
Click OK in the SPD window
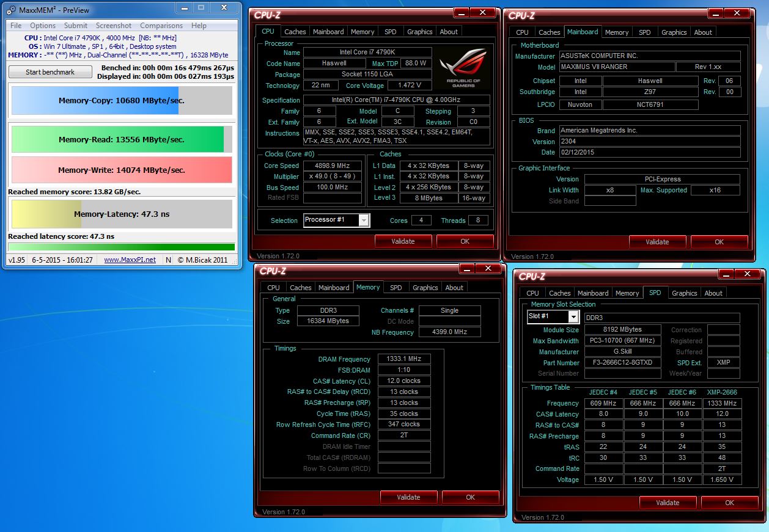(730, 503)
